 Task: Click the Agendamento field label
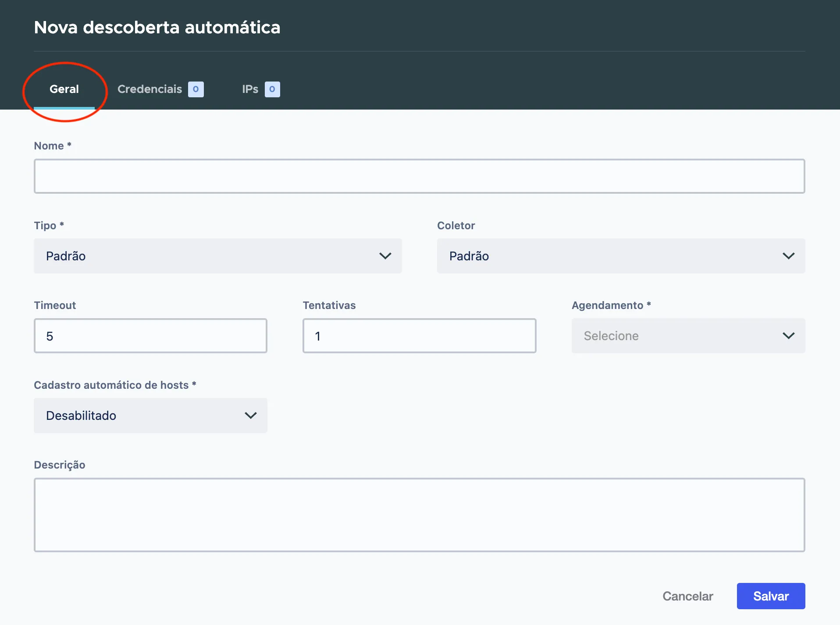[611, 305]
